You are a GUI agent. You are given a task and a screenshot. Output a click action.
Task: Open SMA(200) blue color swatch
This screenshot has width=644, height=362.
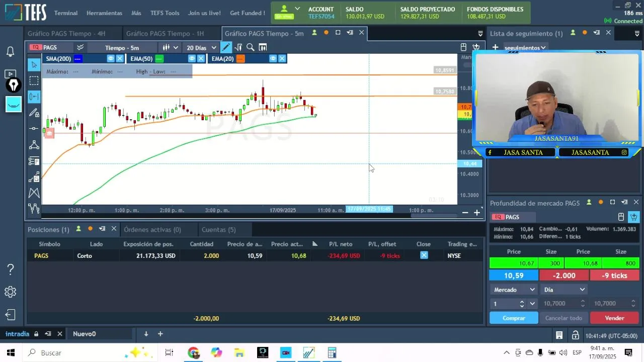(77, 59)
